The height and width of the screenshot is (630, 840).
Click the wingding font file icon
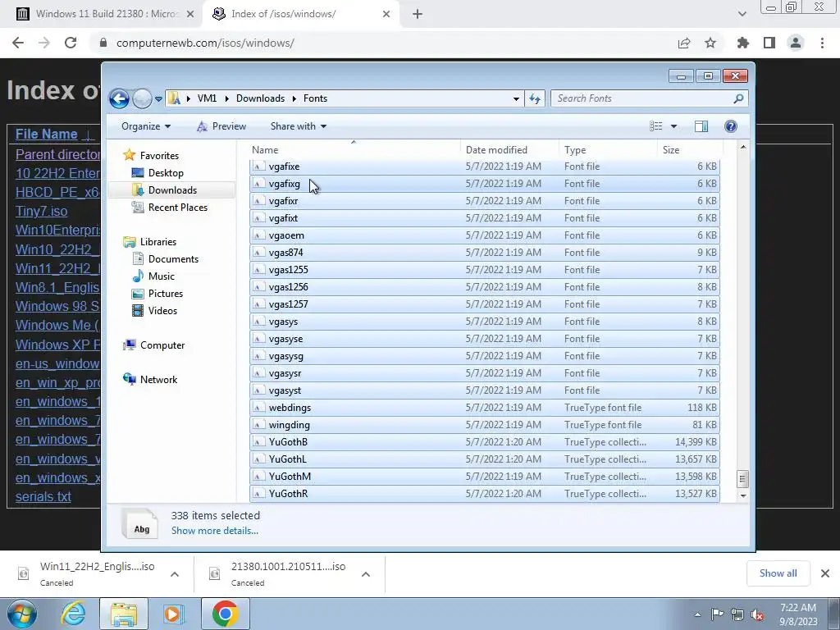click(258, 425)
